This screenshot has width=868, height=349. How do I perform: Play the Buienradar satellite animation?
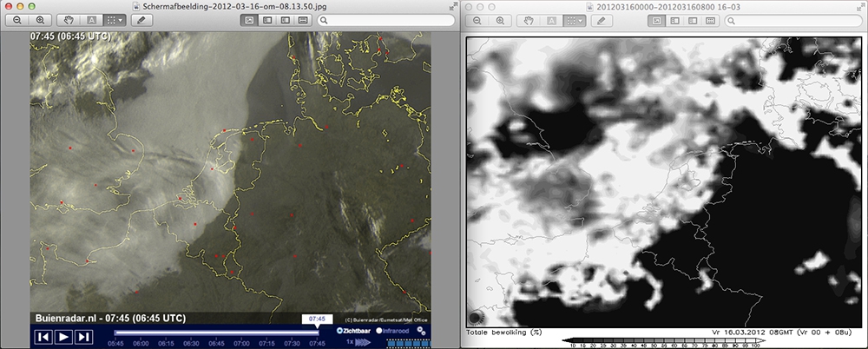[x=63, y=336]
